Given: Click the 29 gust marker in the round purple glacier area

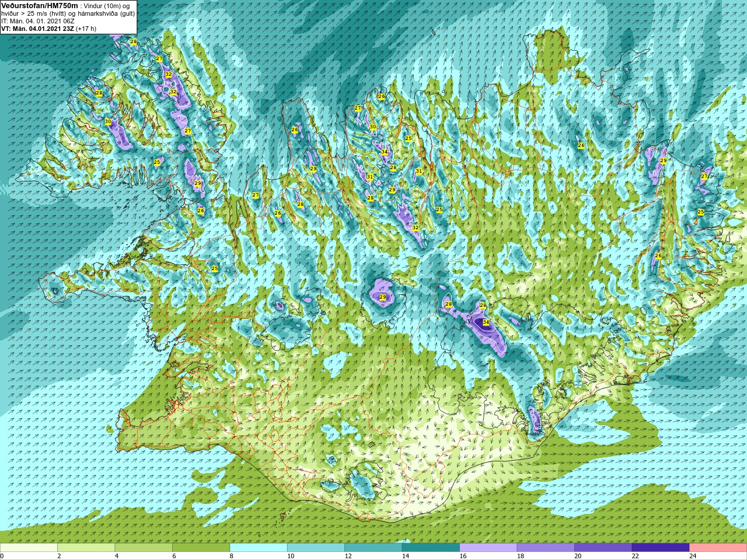Looking at the screenshot, I should 383,297.
